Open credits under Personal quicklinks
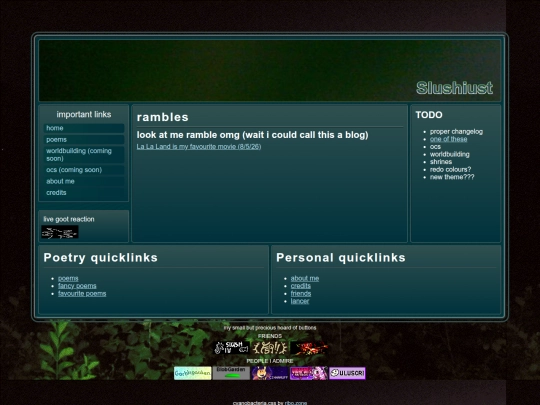540x405 pixels. [x=301, y=286]
